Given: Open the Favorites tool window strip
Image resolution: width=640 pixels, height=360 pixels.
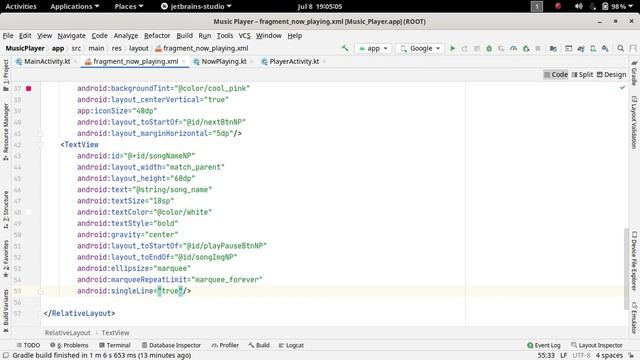Looking at the screenshot, I should tap(6, 259).
